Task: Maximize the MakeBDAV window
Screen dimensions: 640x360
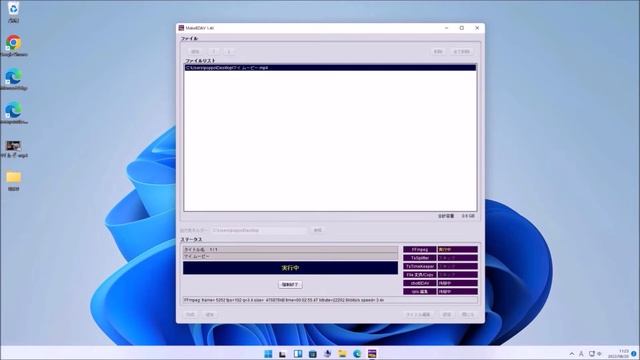Action: pos(462,28)
